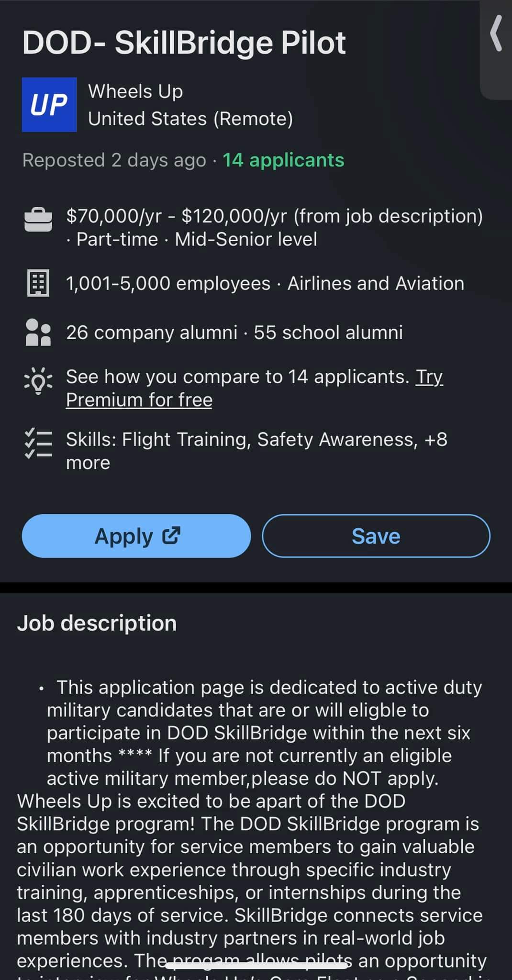Tap 26 company alumni text

[152, 332]
